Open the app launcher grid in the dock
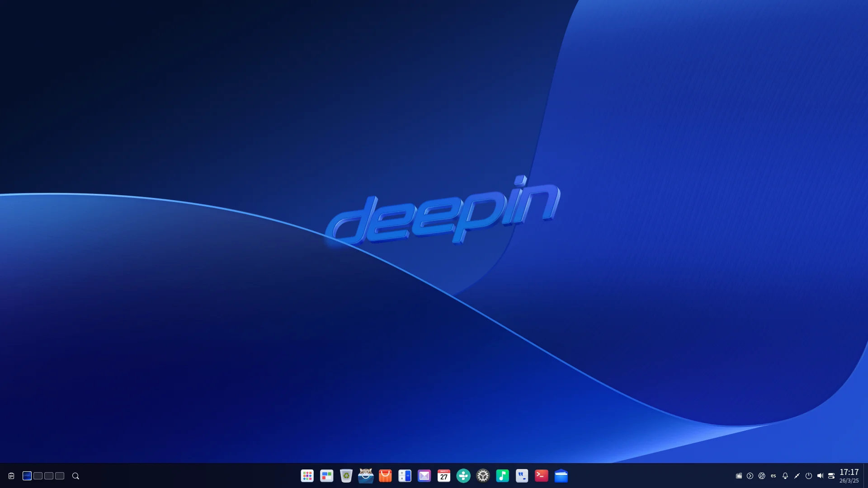868x488 pixels. click(x=307, y=476)
